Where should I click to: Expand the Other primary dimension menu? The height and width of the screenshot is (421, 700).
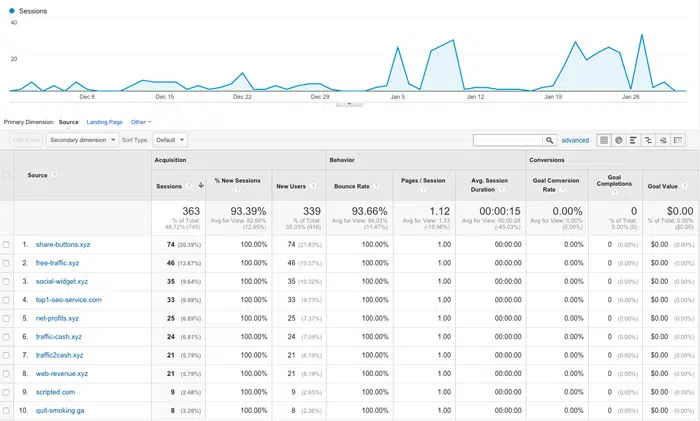(x=141, y=122)
